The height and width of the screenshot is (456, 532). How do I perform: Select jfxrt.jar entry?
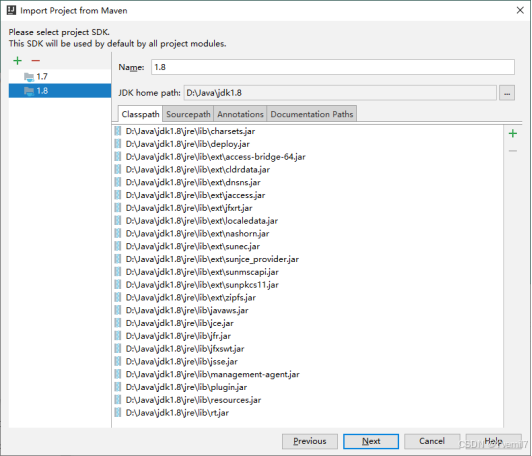click(x=189, y=208)
